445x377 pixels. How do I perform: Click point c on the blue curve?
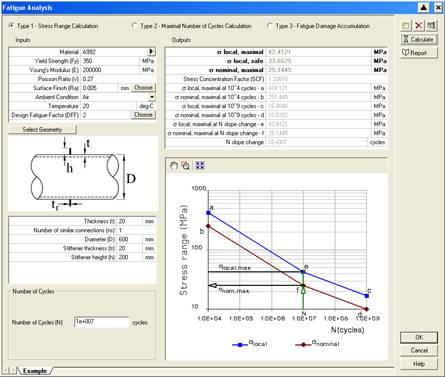coord(367,296)
